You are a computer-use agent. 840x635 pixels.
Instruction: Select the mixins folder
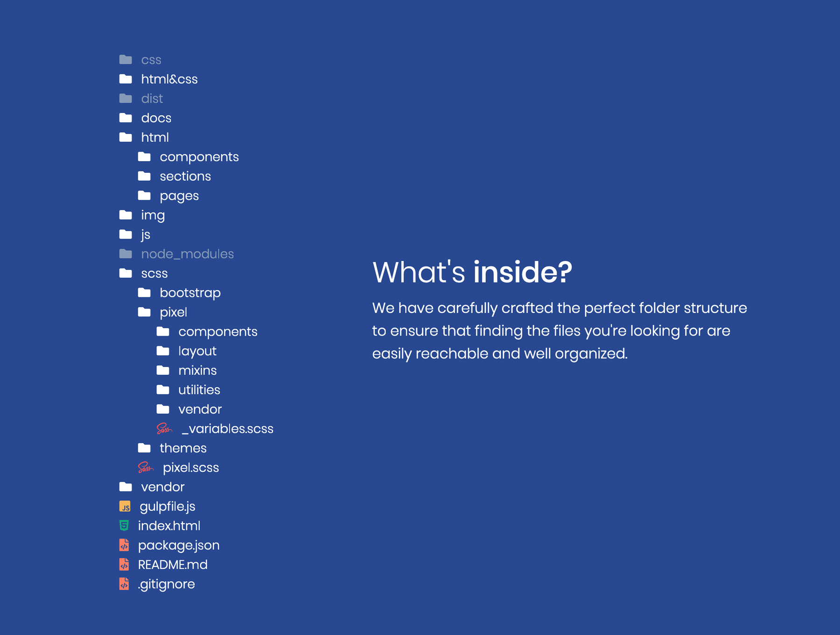[x=197, y=370]
